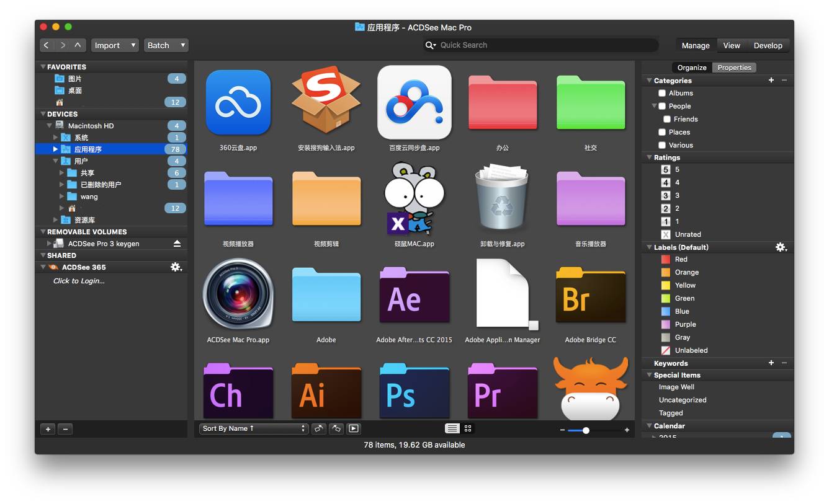
Task: Open the Batch dropdown
Action: coord(166,45)
